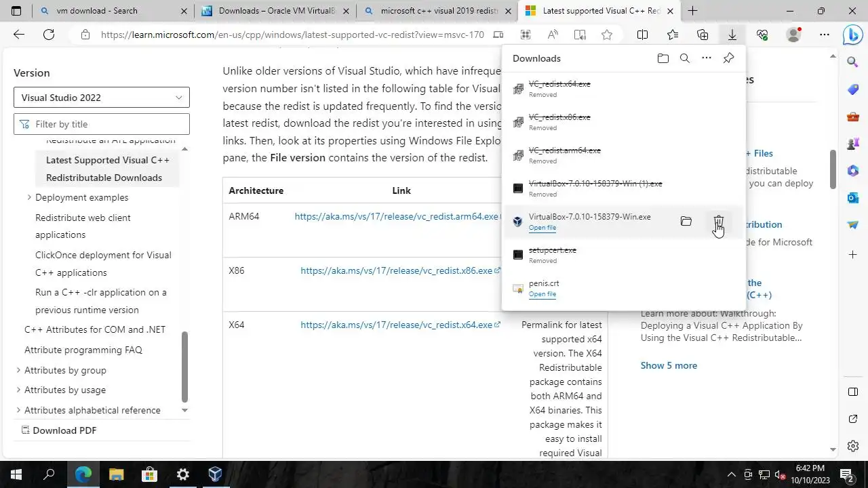This screenshot has width=868, height=488.
Task: Expand Attributes by usage
Action: 18,390
